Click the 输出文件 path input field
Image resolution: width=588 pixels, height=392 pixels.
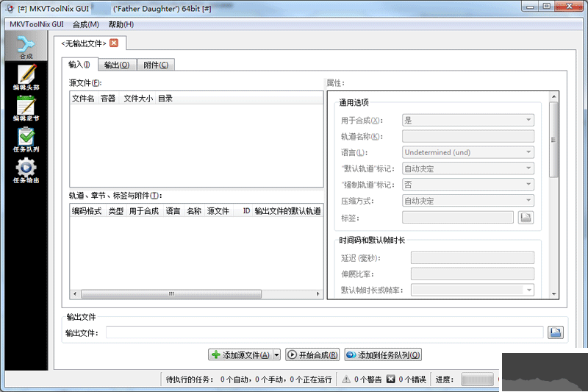(x=324, y=332)
